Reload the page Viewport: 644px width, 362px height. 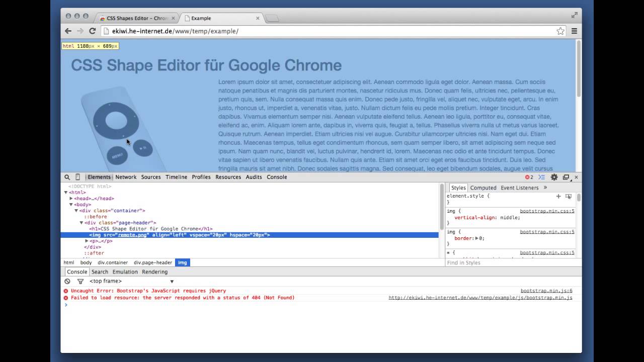tap(93, 31)
